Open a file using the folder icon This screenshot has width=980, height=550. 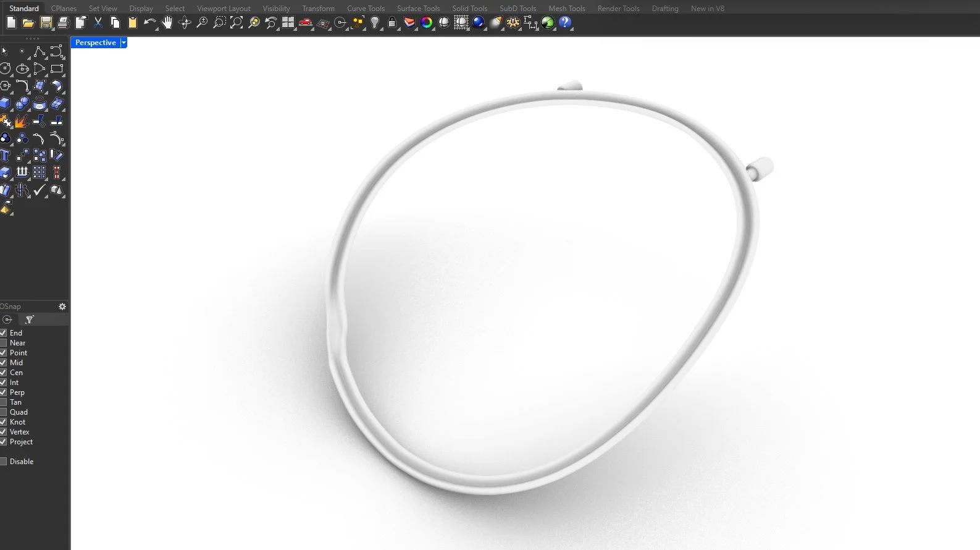pyautogui.click(x=28, y=23)
